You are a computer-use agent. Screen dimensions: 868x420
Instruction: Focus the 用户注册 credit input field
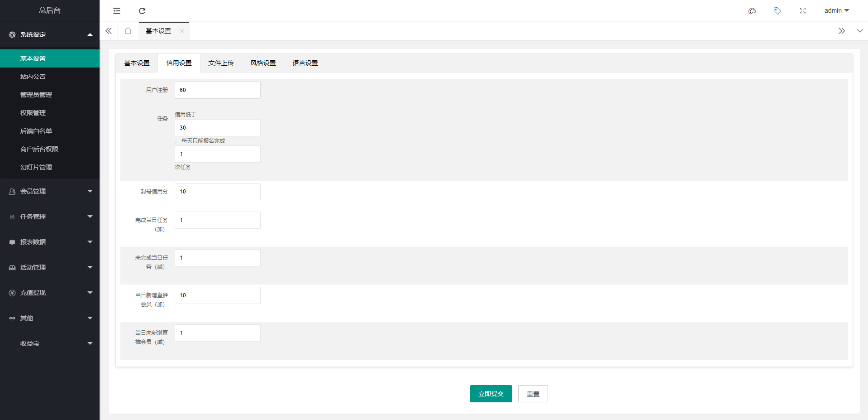pyautogui.click(x=218, y=90)
